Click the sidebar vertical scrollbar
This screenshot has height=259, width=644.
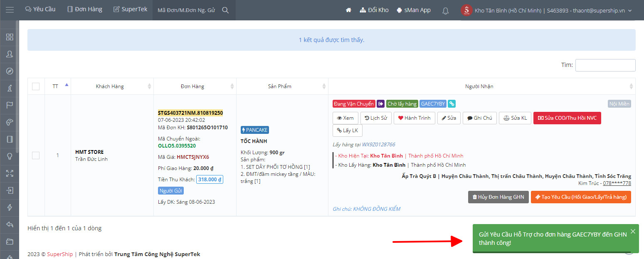pyautogui.click(x=17, y=86)
